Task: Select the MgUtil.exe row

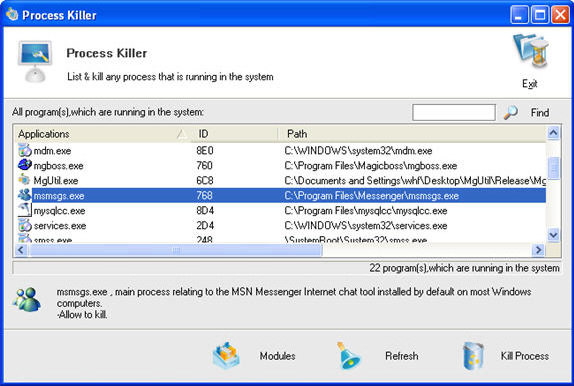Action: click(x=280, y=181)
